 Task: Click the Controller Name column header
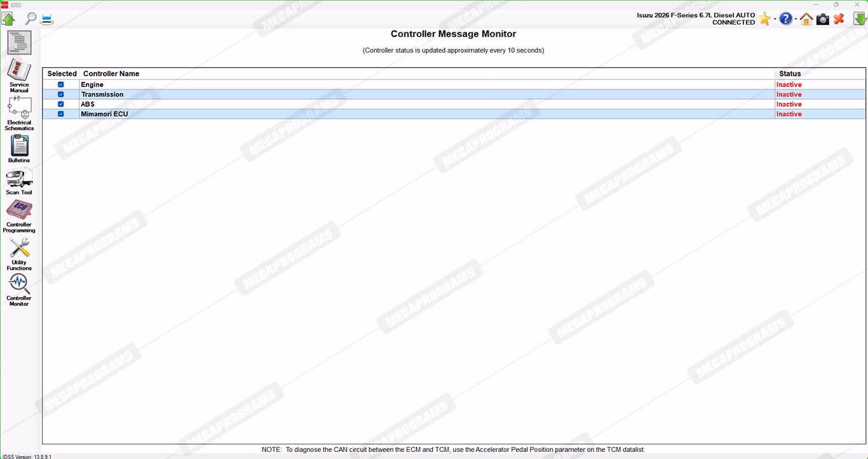pos(111,74)
